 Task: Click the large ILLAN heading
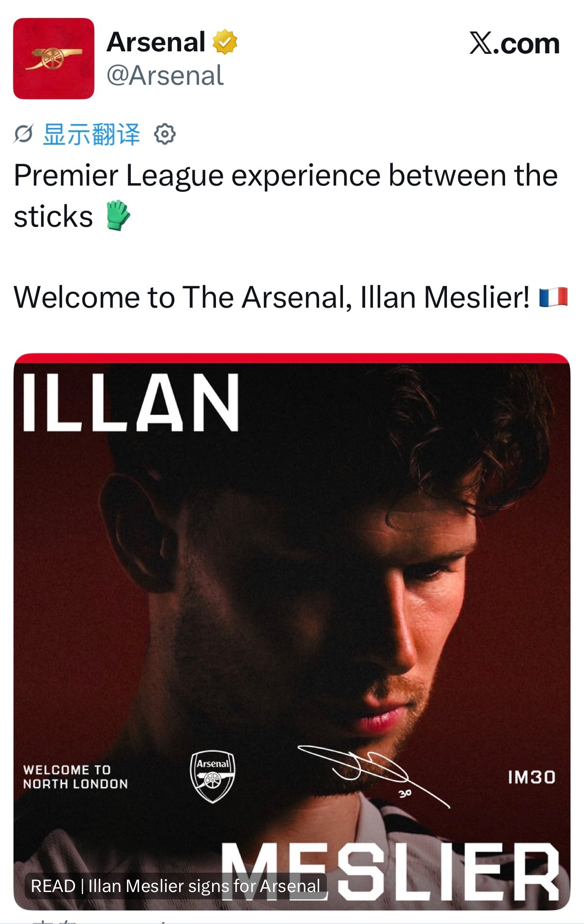click(x=131, y=402)
